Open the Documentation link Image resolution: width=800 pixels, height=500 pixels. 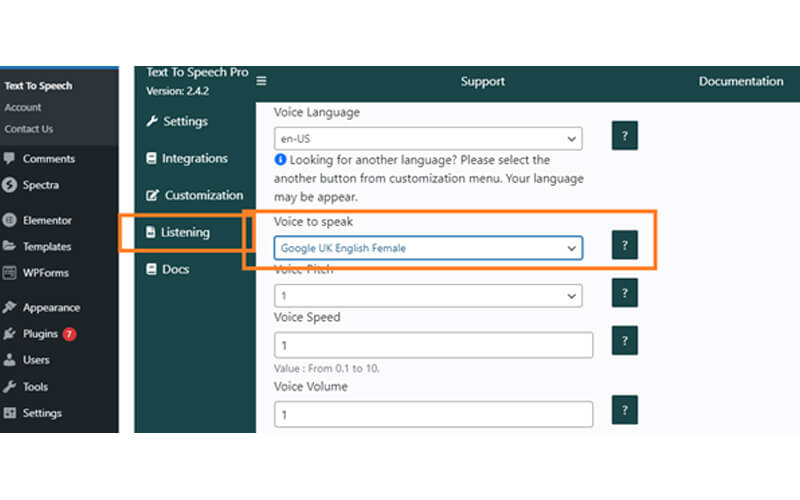[741, 82]
